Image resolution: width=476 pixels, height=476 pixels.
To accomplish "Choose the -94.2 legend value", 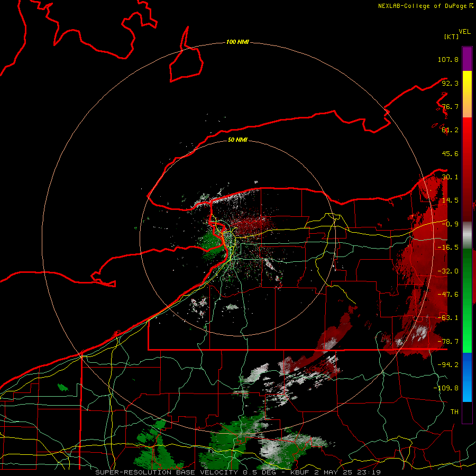I will [x=448, y=365].
